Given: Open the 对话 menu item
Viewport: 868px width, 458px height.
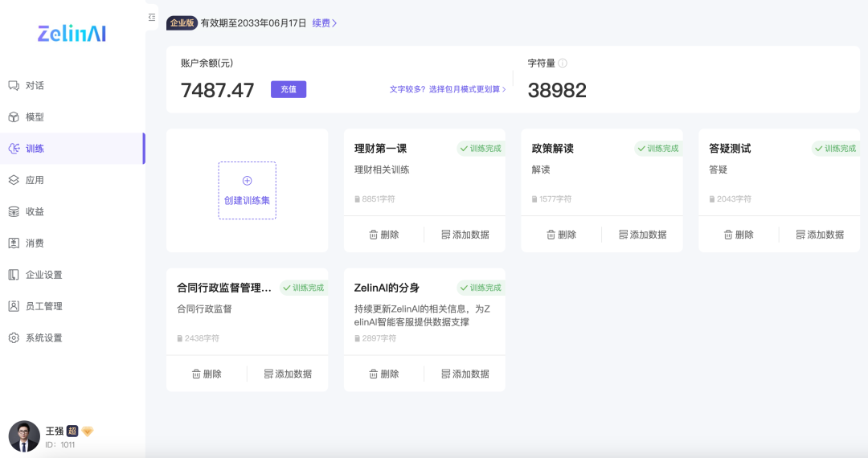Looking at the screenshot, I should pos(72,85).
